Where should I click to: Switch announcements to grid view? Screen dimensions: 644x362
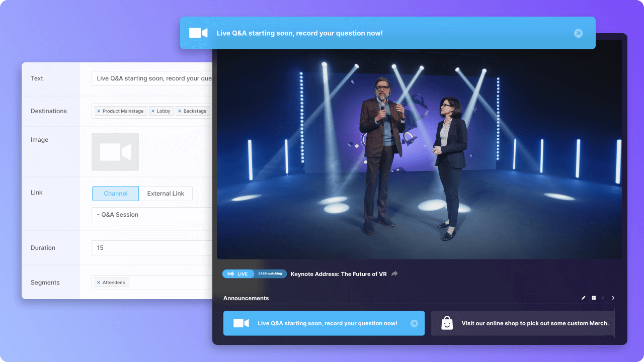click(x=594, y=298)
